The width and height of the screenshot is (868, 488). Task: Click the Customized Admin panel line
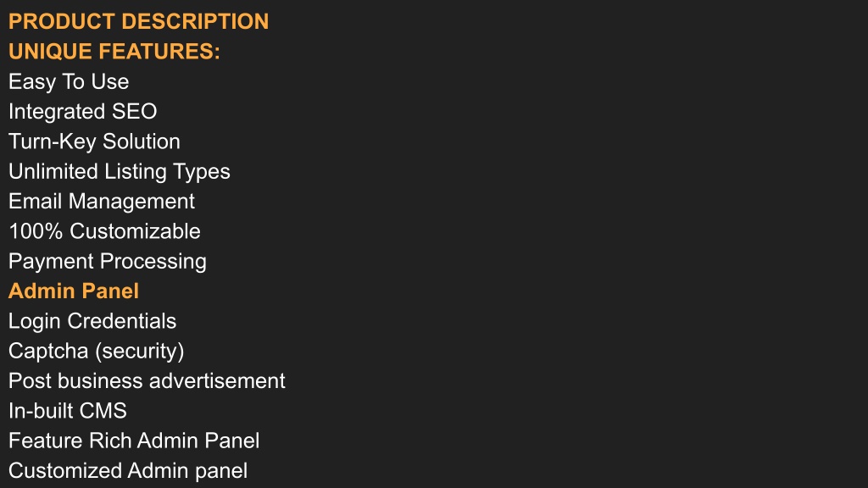point(128,471)
